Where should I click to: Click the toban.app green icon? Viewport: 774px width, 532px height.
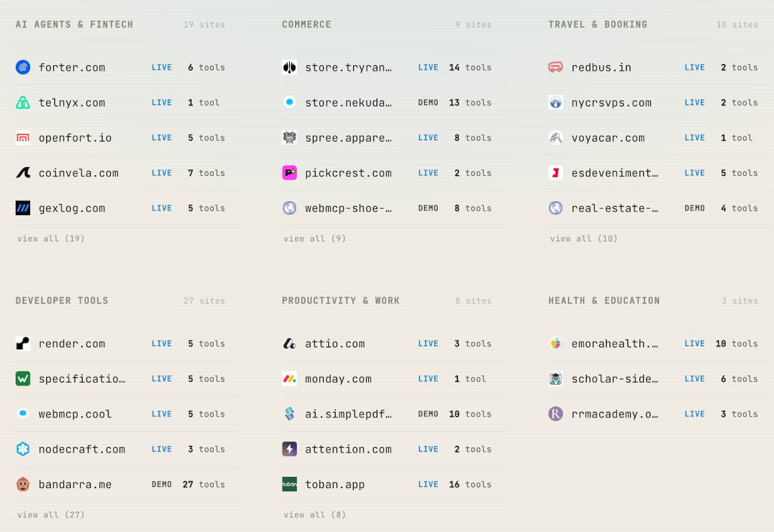(289, 484)
